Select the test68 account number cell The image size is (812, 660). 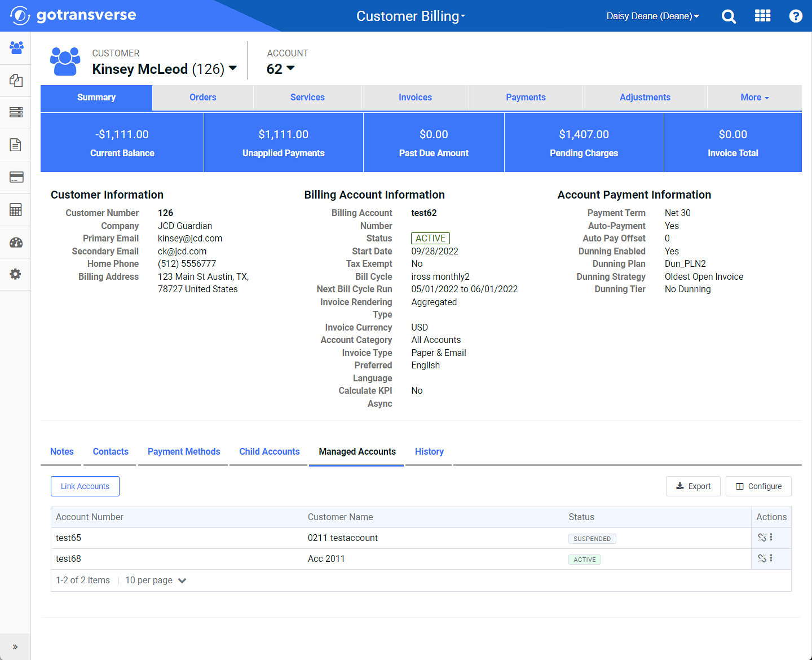(68, 559)
